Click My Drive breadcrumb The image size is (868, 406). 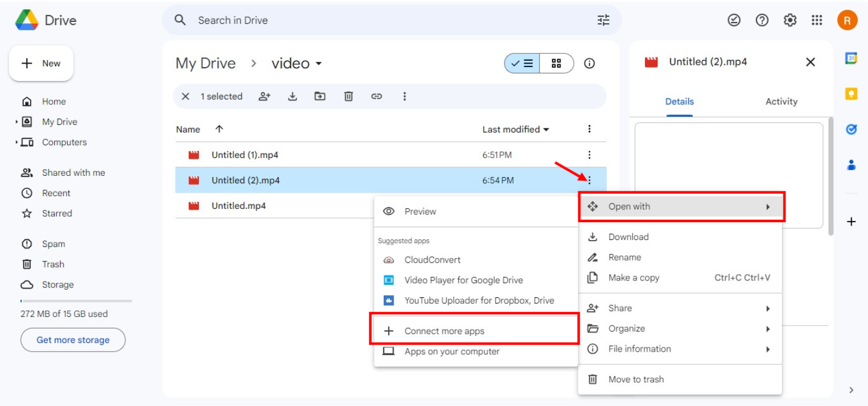206,64
